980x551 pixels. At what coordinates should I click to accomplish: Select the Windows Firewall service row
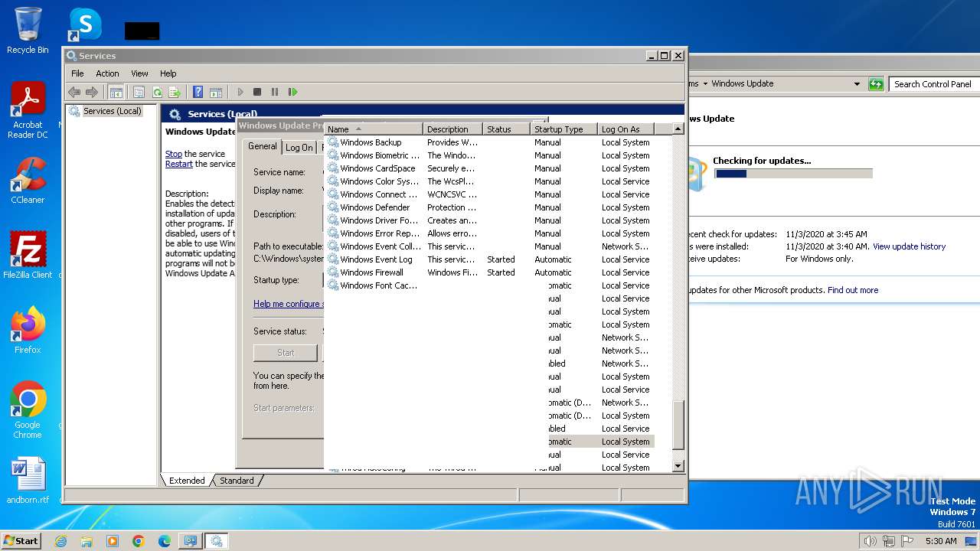pyautogui.click(x=490, y=272)
